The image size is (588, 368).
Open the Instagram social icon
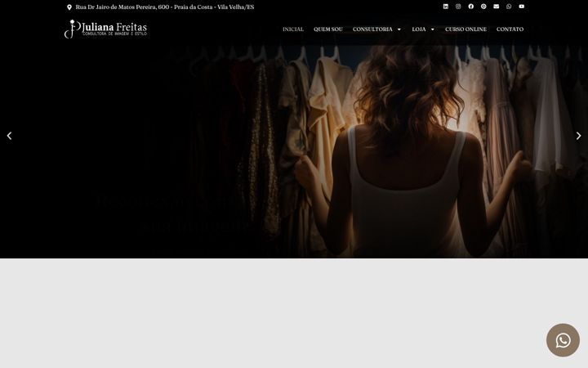458,7
